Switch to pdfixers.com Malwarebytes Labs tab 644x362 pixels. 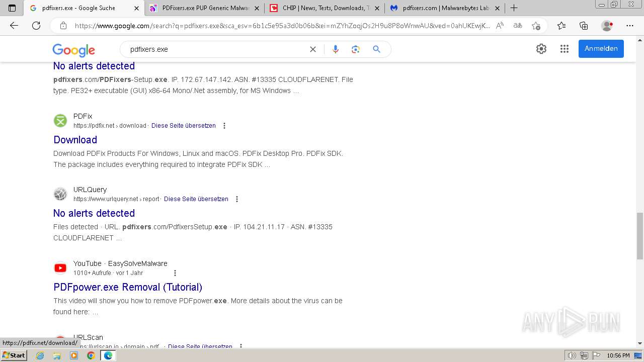pos(445,8)
